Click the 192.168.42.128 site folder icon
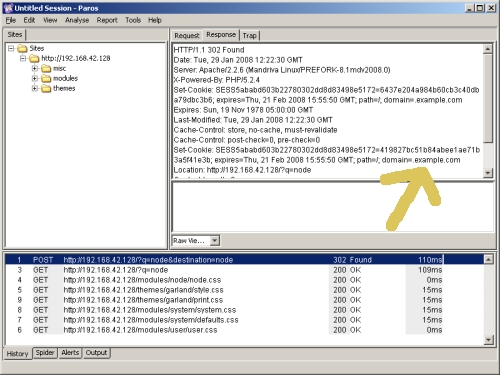500x375 pixels. coord(34,59)
